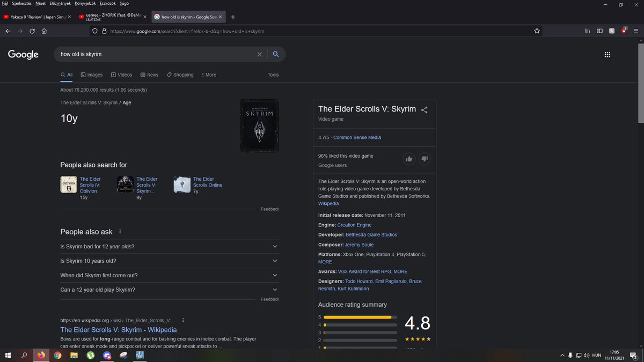The width and height of the screenshot is (644, 362).
Task: Open the Google apps grid
Action: coord(608,54)
